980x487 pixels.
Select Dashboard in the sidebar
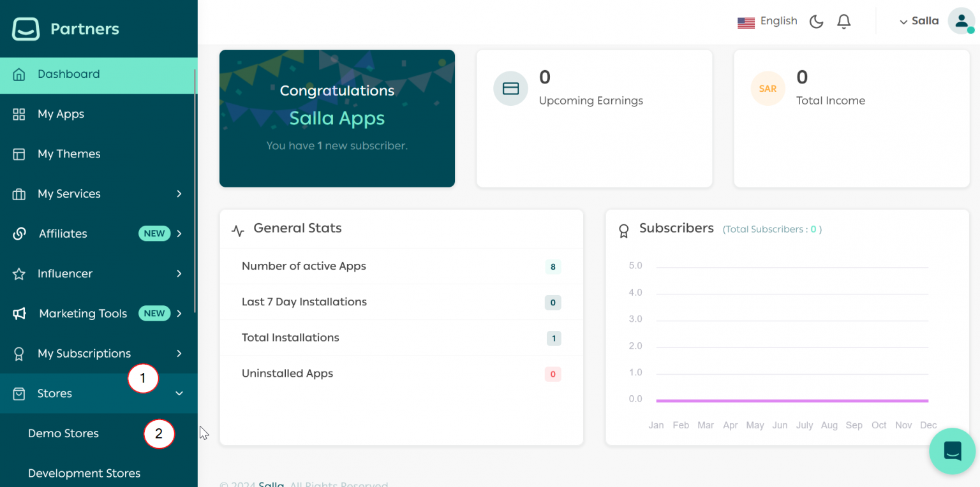(x=68, y=74)
